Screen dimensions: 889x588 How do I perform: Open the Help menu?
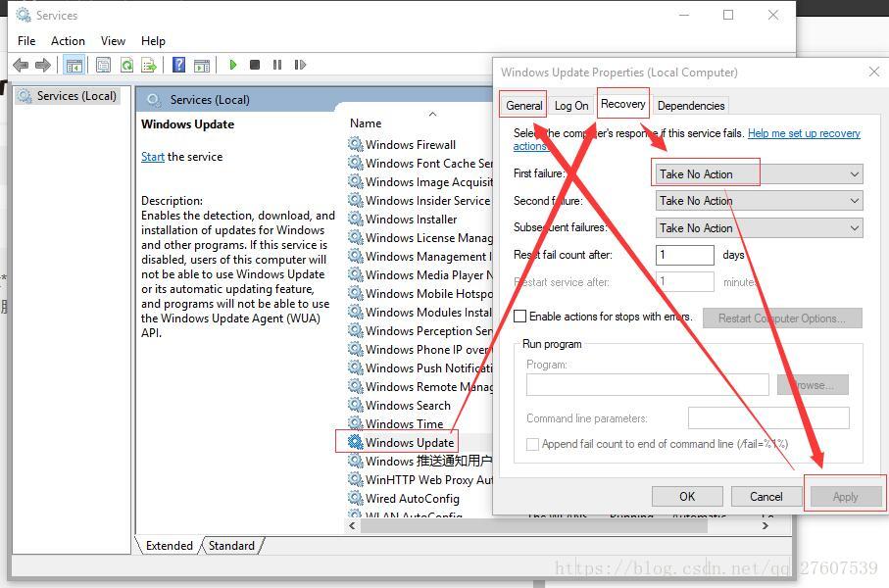pos(153,41)
